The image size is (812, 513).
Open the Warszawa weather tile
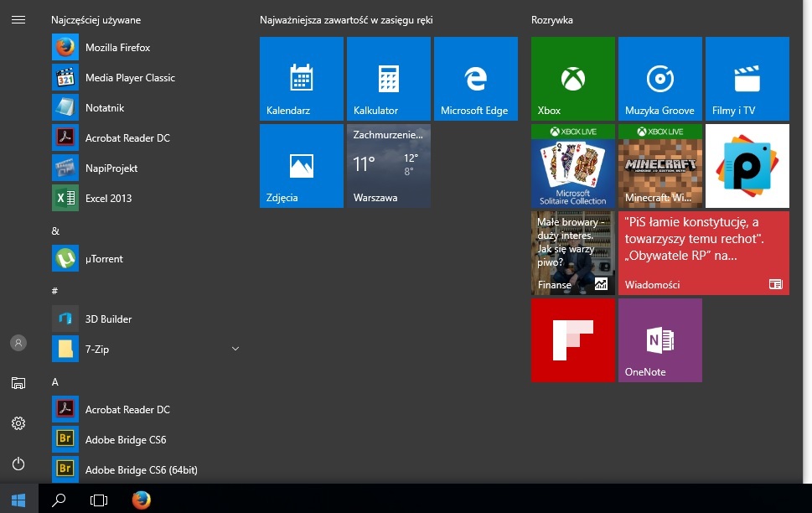[x=388, y=166]
